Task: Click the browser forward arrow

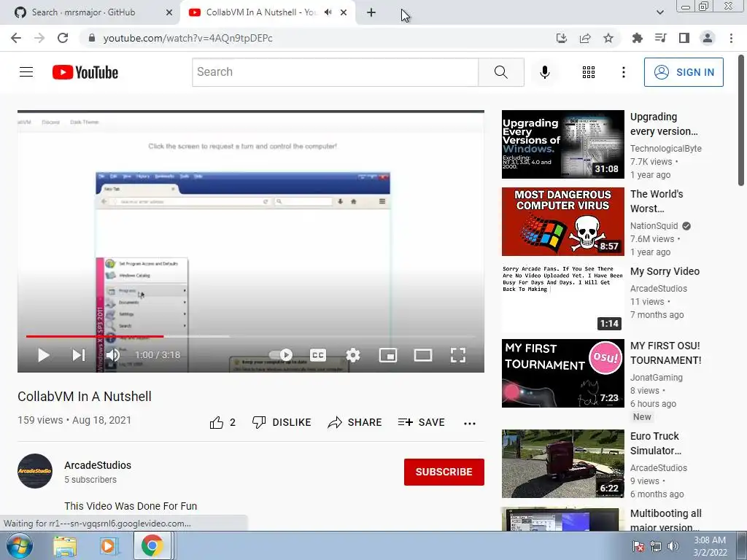Action: coord(39,38)
